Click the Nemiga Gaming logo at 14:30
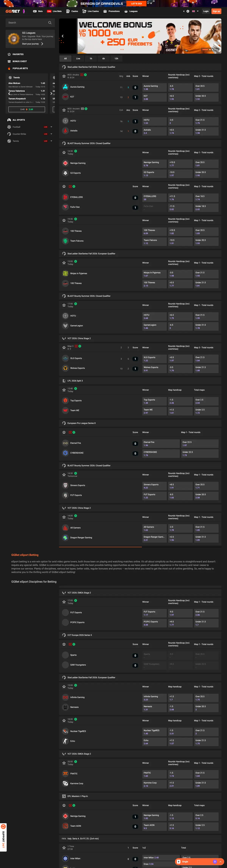The height and width of the screenshot is (868, 227). 65,163
